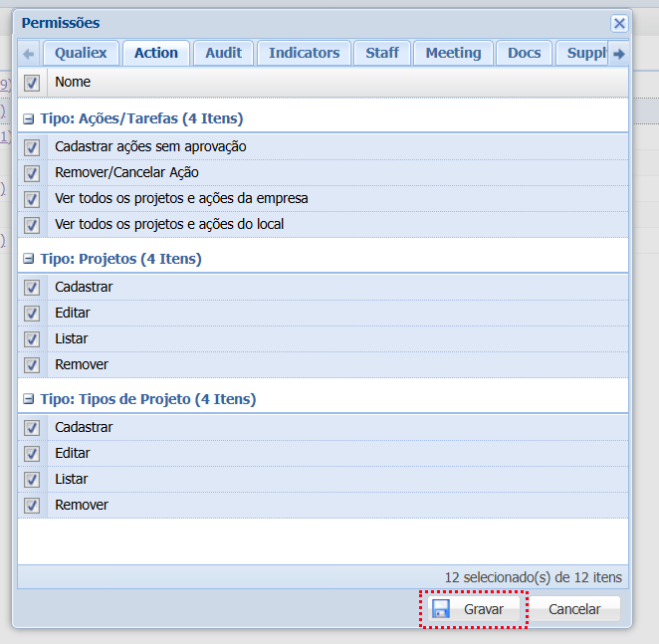The width and height of the screenshot is (659, 644).
Task: Select the Qualiex tab
Action: click(81, 53)
